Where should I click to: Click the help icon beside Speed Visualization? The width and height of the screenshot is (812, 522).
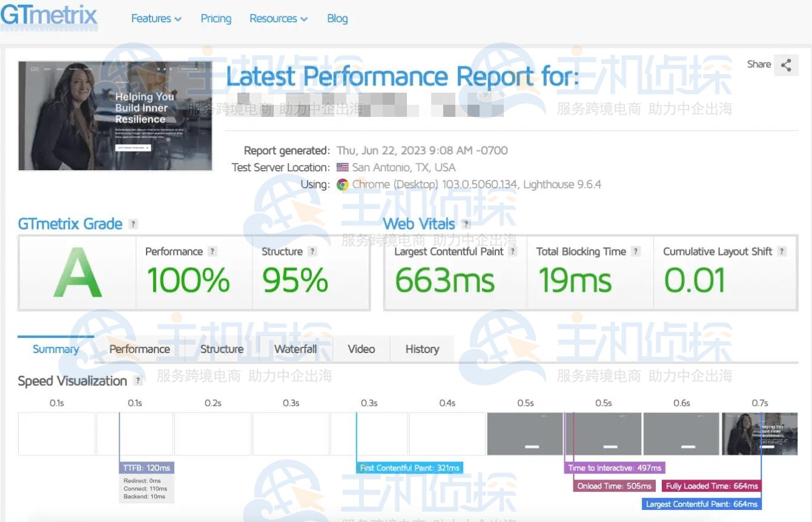tap(138, 381)
